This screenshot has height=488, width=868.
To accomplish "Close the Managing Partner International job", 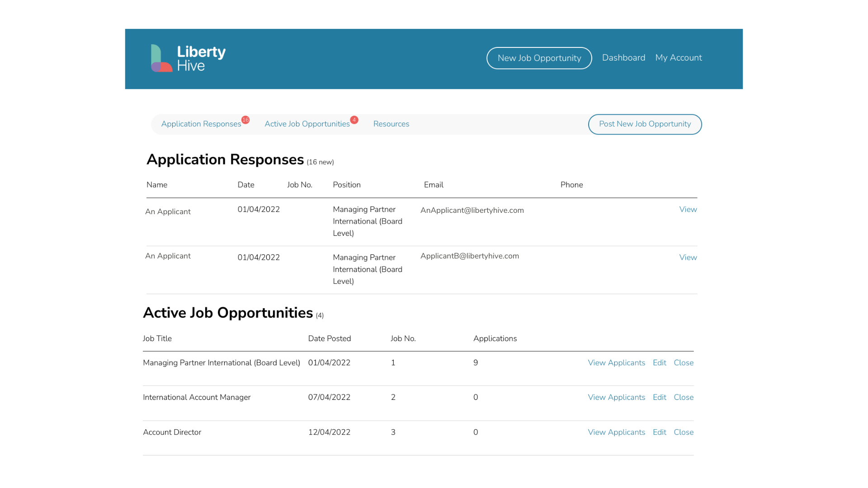I will click(x=683, y=363).
